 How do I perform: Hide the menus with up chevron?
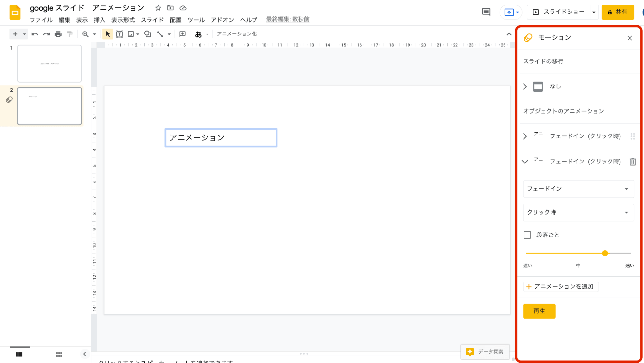(x=509, y=34)
